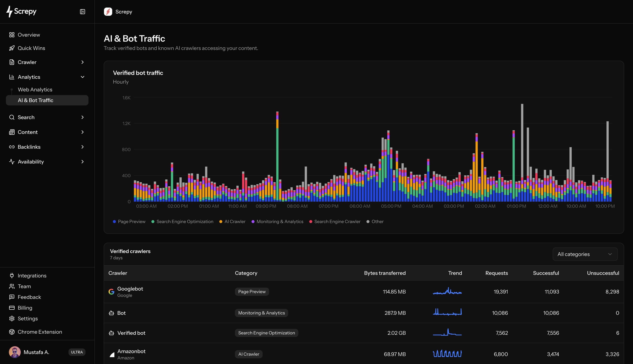Click the Team people icon

click(x=12, y=286)
